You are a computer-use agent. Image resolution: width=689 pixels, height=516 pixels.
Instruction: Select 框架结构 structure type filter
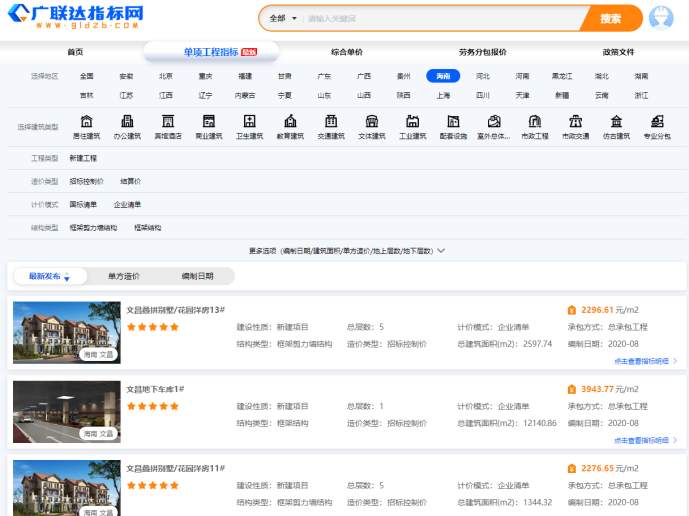[x=147, y=228]
